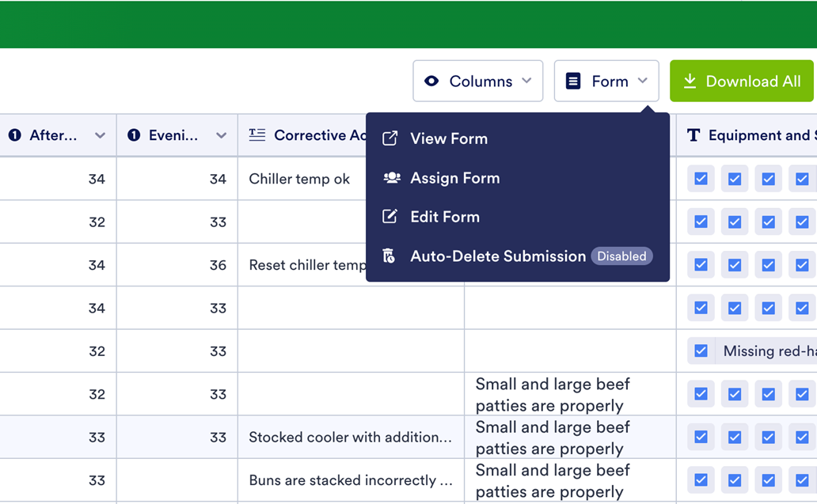
Task: Choose Assign Form from the menu
Action: [x=454, y=178]
